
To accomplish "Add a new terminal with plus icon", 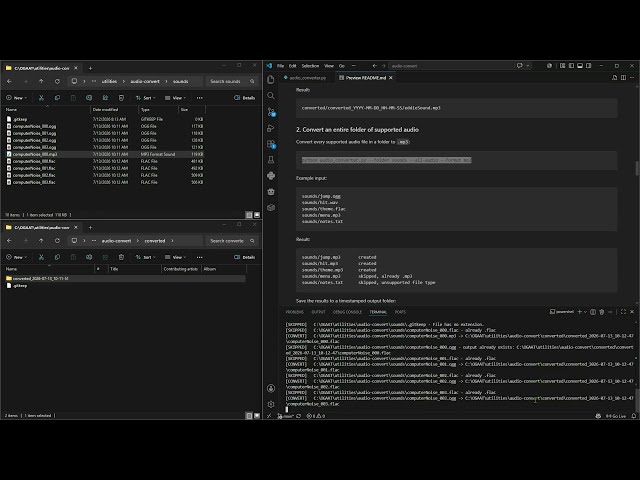I will point(580,312).
